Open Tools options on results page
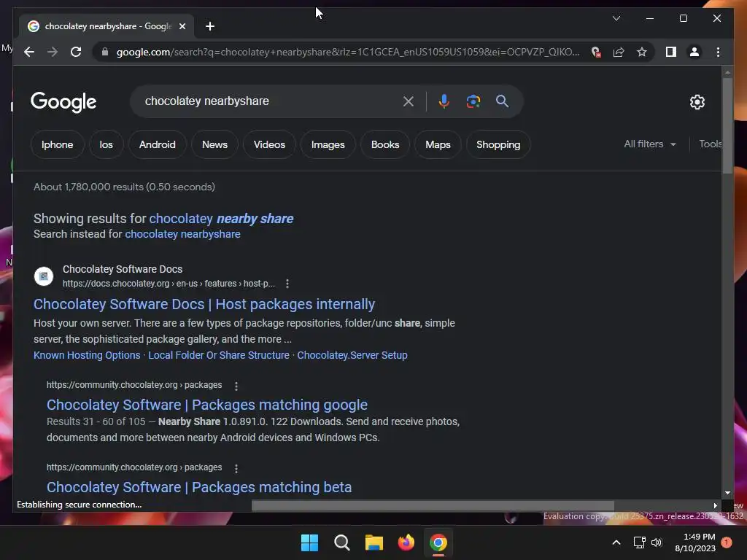747x560 pixels. 710,144
